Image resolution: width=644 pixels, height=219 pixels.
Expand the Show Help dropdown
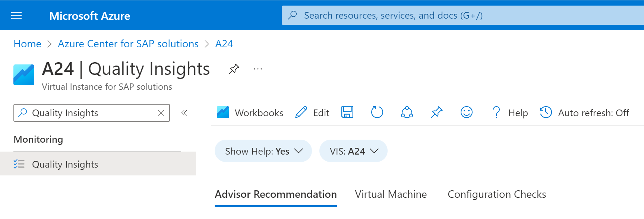[x=263, y=151]
